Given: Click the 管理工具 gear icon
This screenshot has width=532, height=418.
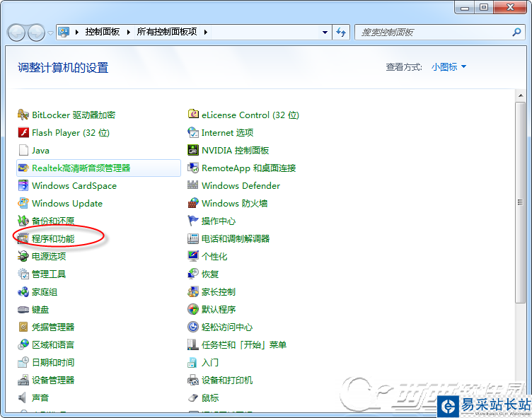Looking at the screenshot, I should [x=23, y=274].
